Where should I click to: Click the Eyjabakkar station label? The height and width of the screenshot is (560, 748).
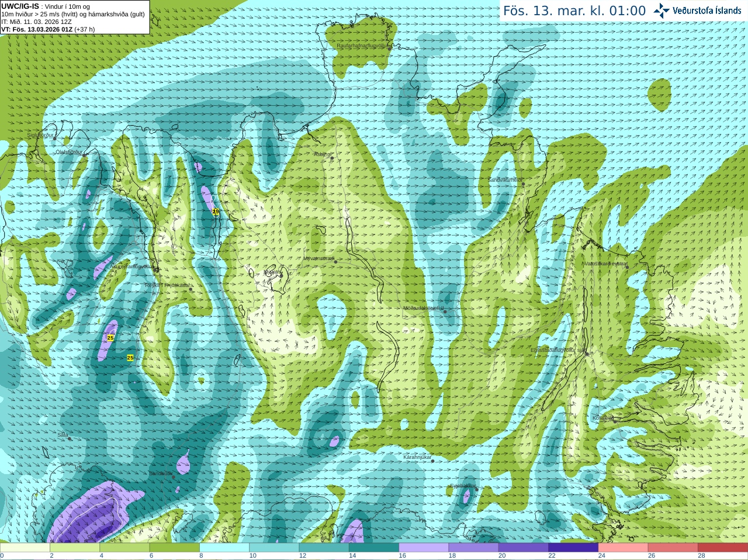463,485
